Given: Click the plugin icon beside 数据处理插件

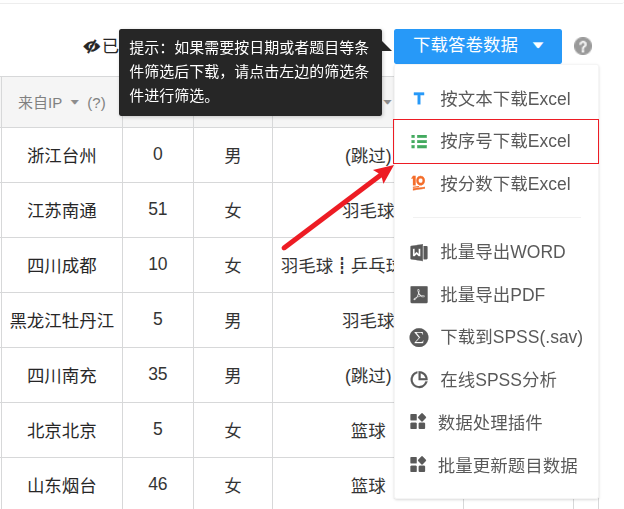Looking at the screenshot, I should coord(418,422).
